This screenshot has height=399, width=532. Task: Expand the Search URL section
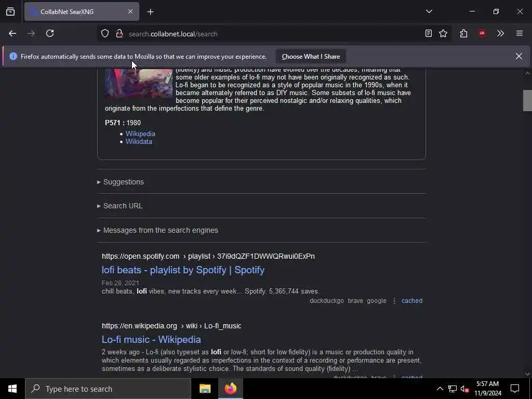(120, 206)
